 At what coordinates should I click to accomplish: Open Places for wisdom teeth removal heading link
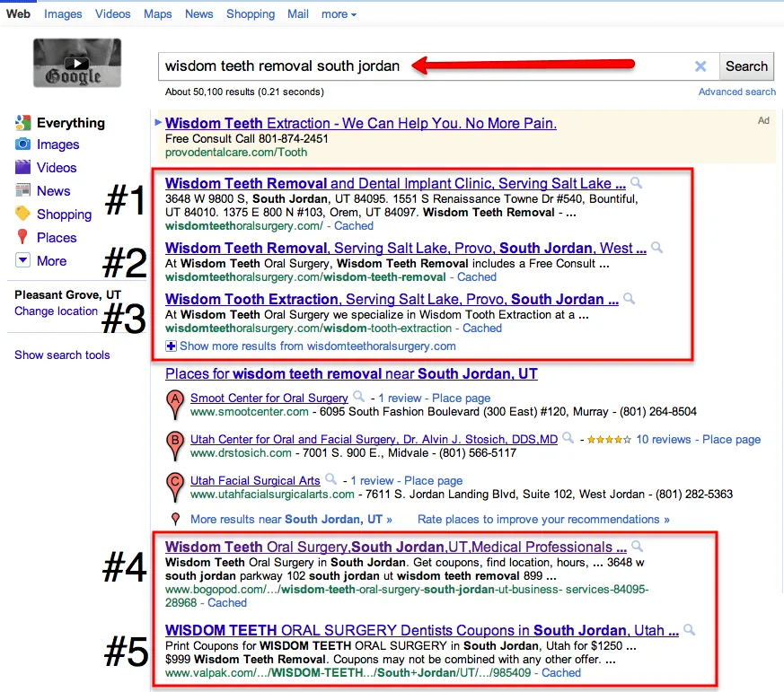click(x=351, y=373)
